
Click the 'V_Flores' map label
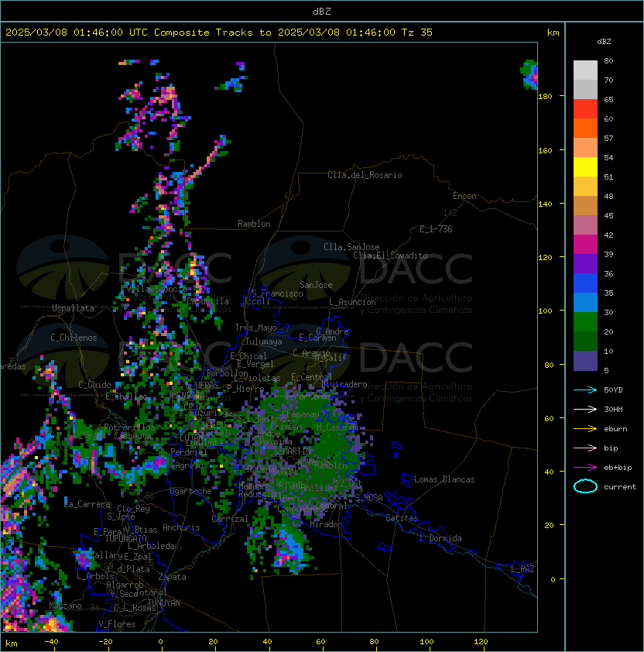[x=117, y=624]
